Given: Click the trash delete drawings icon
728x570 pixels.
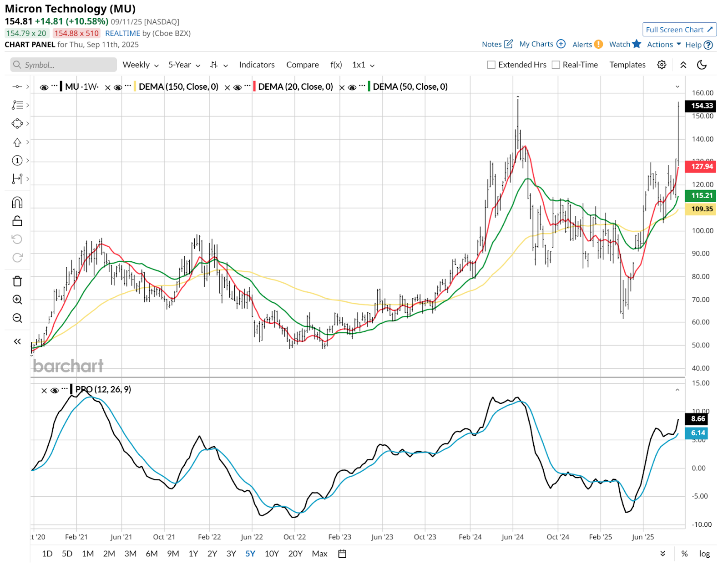Looking at the screenshot, I should pos(17,281).
